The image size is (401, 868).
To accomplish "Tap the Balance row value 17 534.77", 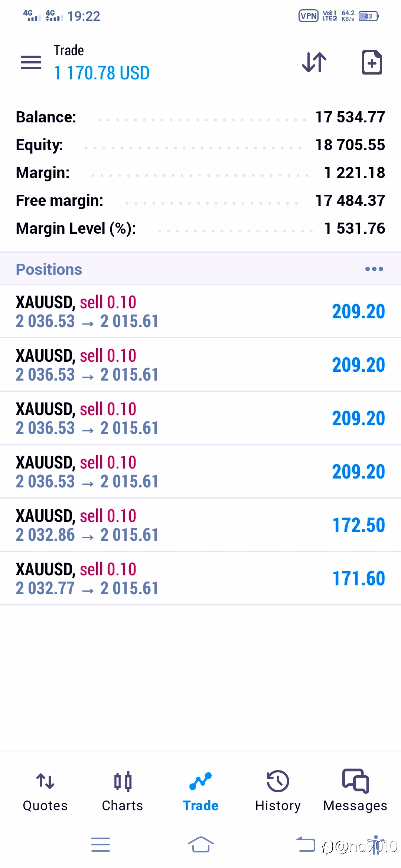I will [350, 117].
